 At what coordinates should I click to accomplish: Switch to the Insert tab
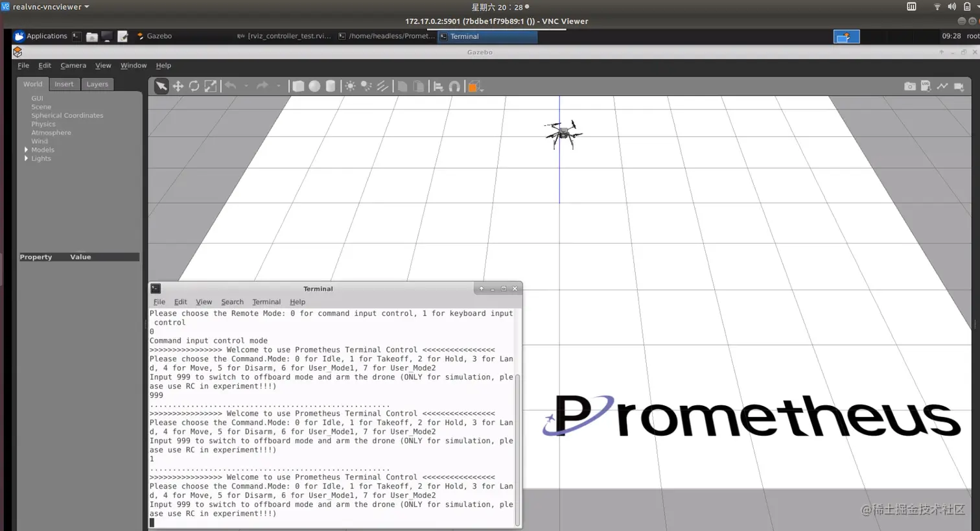64,84
